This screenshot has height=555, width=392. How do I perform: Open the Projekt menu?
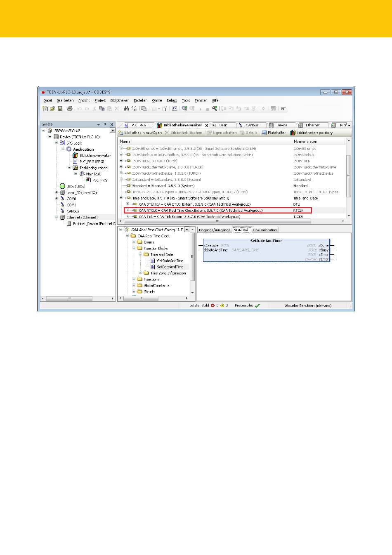click(100, 100)
